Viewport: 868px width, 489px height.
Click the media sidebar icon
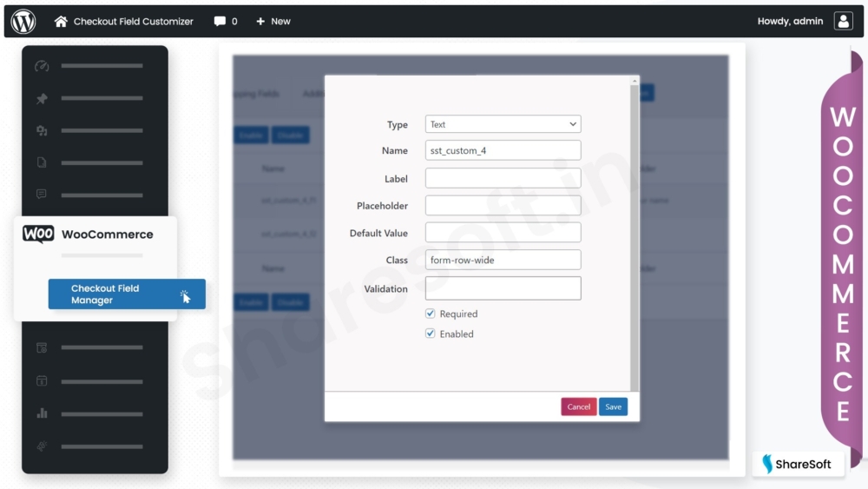(42, 130)
